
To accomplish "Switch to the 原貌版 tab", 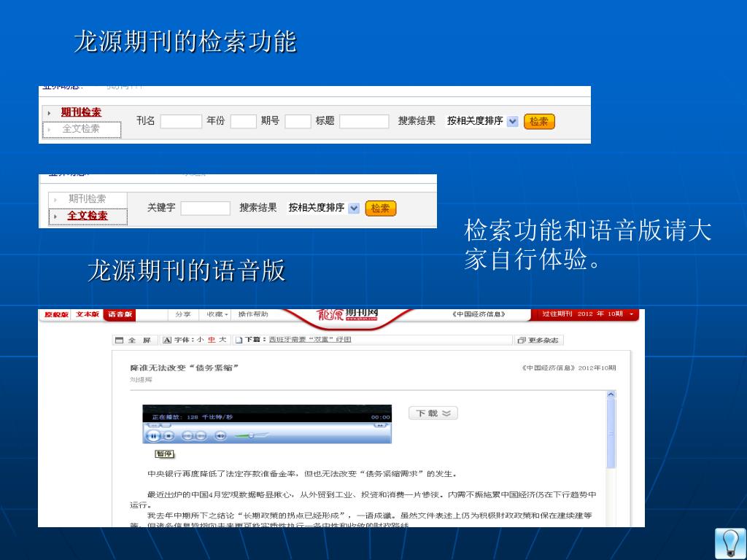I will (57, 314).
